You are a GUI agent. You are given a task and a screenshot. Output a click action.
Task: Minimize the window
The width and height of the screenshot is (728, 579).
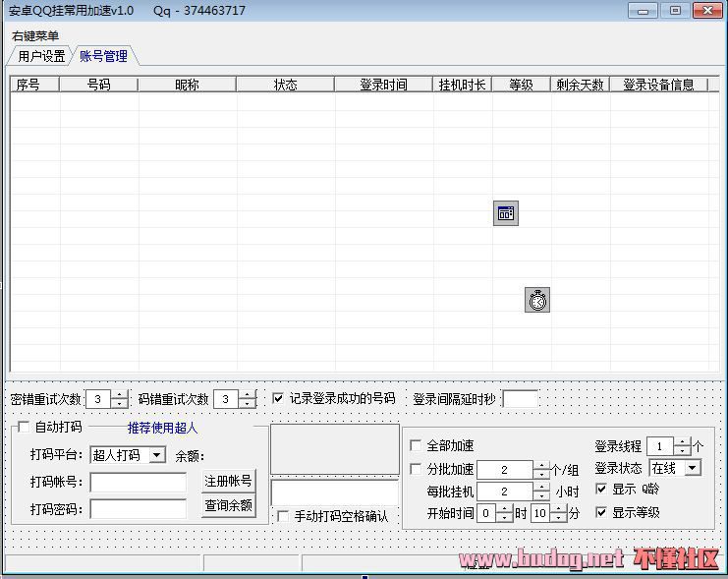coord(643,11)
